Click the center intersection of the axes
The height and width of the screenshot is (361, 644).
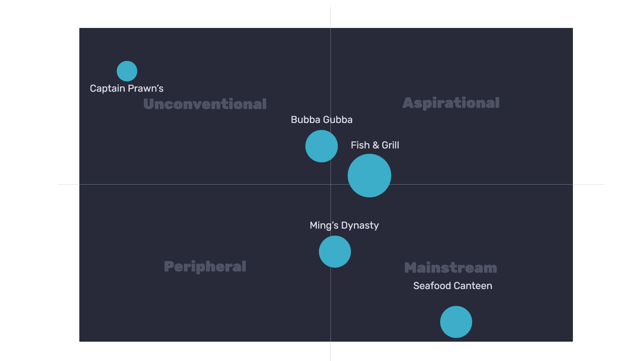[330, 184]
